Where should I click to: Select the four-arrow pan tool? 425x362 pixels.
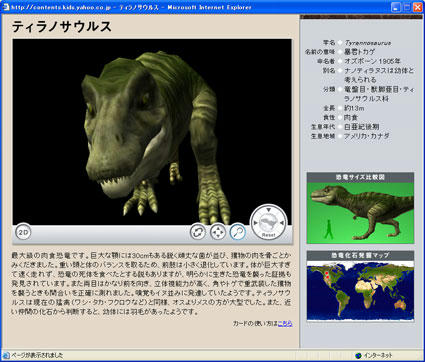tap(218, 232)
